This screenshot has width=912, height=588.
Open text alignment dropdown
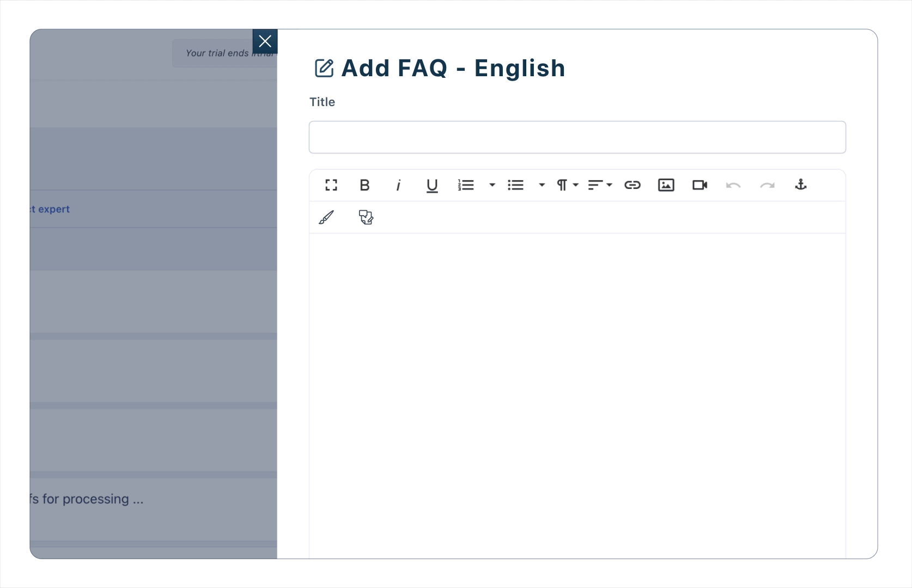(x=600, y=185)
